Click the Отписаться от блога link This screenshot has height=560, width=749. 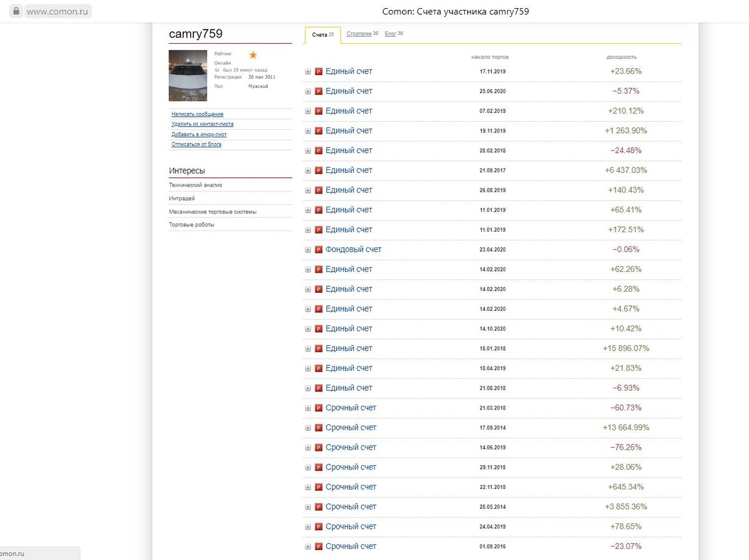tap(197, 144)
